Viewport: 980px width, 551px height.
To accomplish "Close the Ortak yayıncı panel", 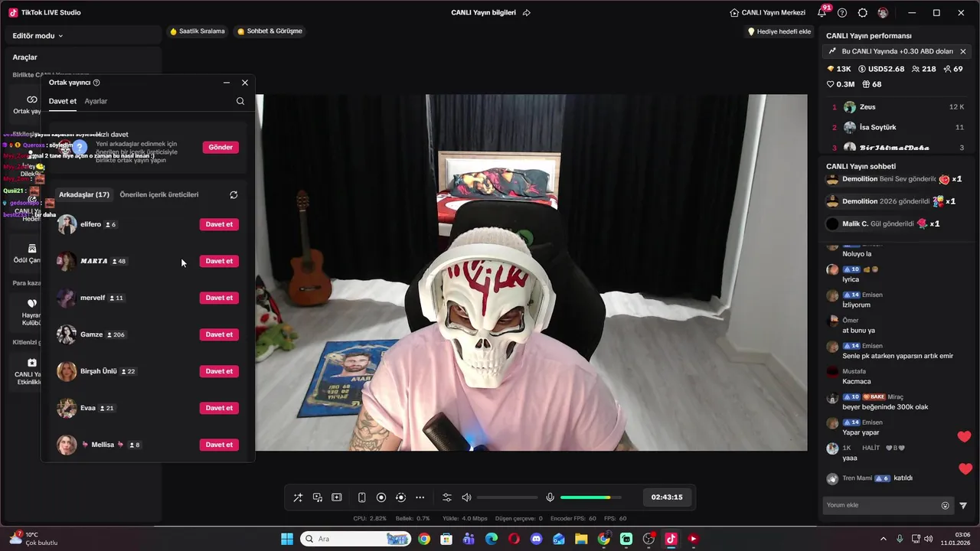I will (245, 83).
